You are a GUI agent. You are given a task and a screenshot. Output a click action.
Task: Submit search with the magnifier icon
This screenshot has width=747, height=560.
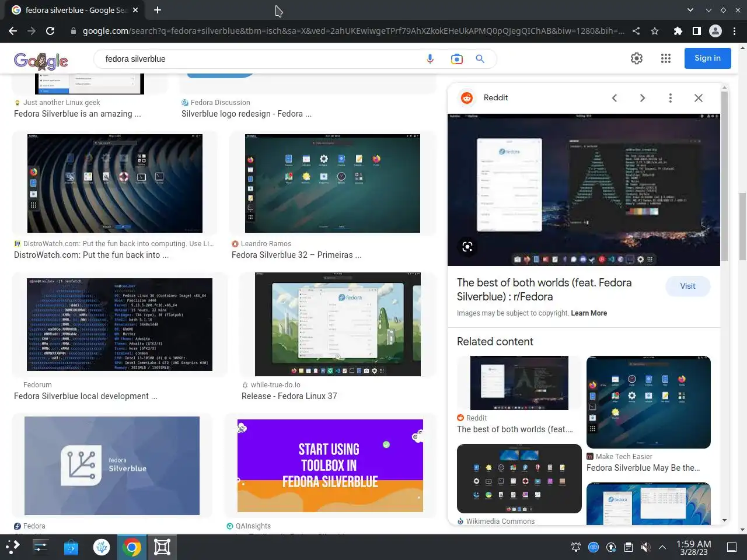pos(480,59)
